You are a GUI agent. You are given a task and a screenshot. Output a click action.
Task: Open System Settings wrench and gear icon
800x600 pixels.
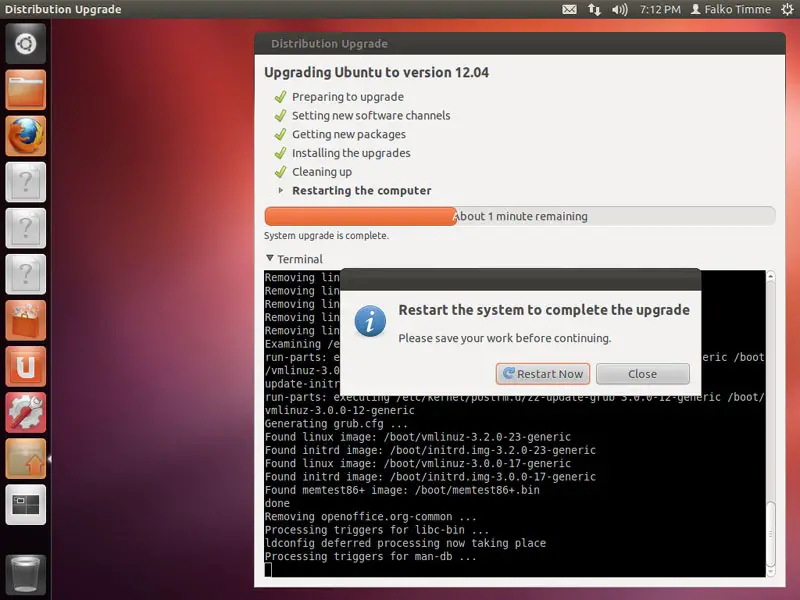coord(26,412)
